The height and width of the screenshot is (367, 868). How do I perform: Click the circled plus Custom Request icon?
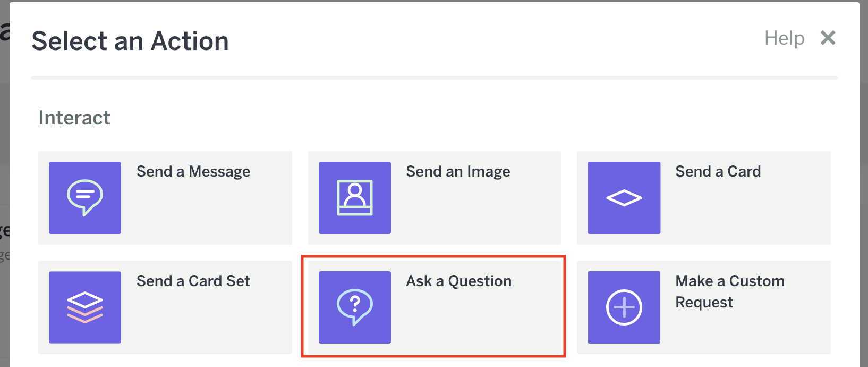tap(624, 307)
